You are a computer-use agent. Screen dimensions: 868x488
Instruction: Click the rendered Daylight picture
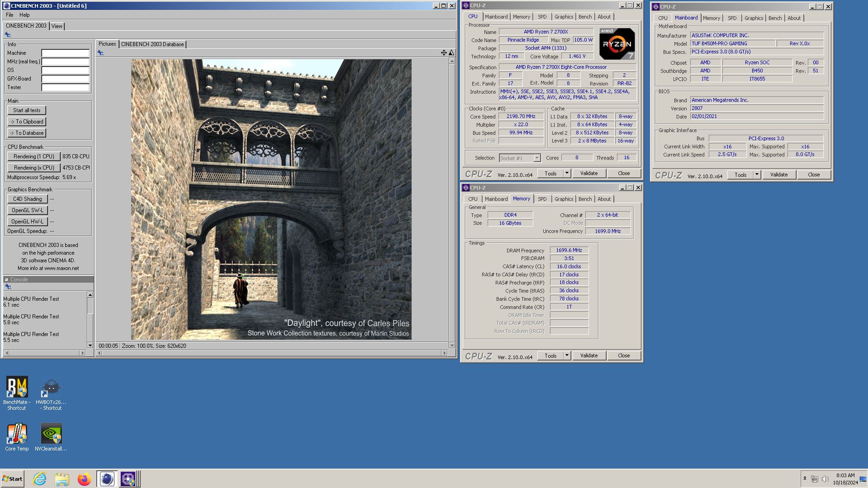coord(271,199)
